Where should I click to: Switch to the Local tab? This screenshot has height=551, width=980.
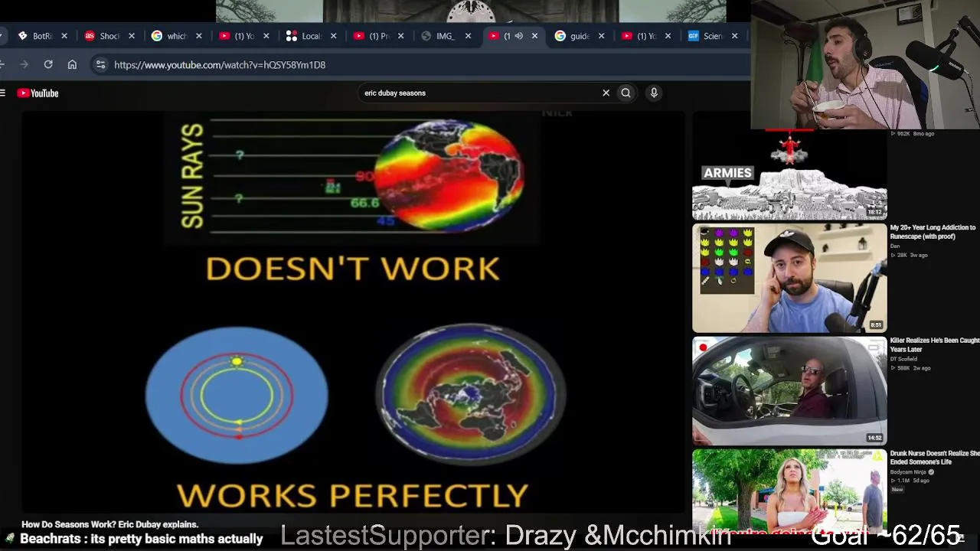[310, 36]
